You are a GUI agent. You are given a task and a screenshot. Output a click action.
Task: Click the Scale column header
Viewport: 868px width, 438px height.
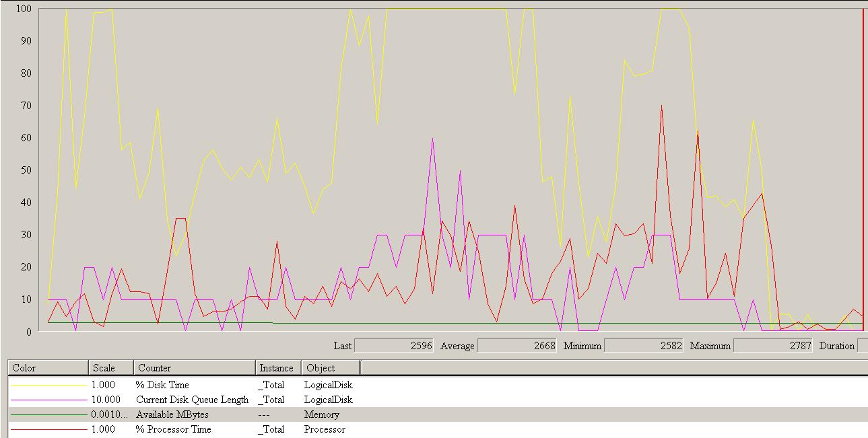point(110,368)
